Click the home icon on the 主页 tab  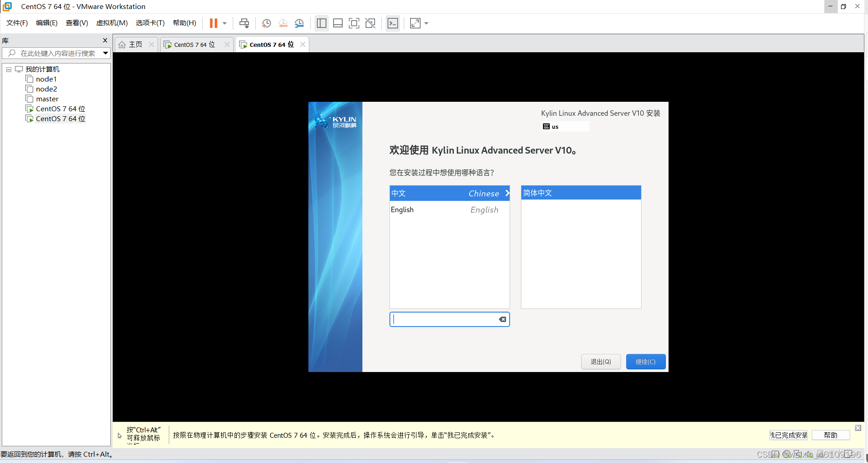[x=122, y=45]
